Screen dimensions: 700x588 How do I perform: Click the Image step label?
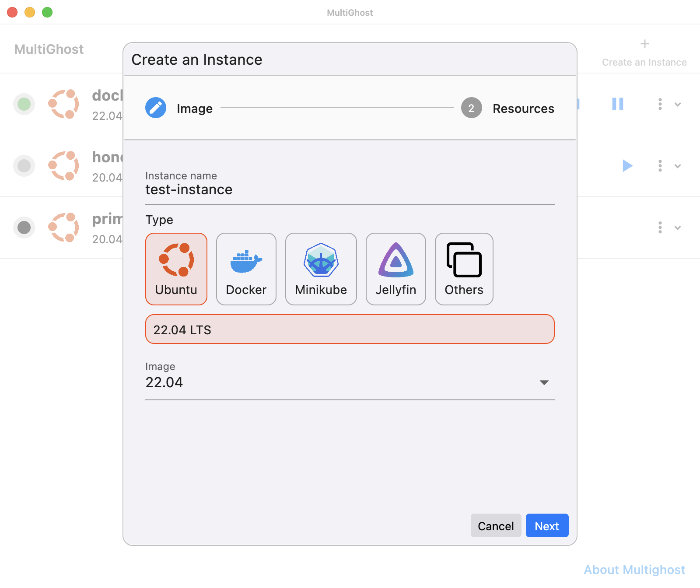(x=195, y=108)
